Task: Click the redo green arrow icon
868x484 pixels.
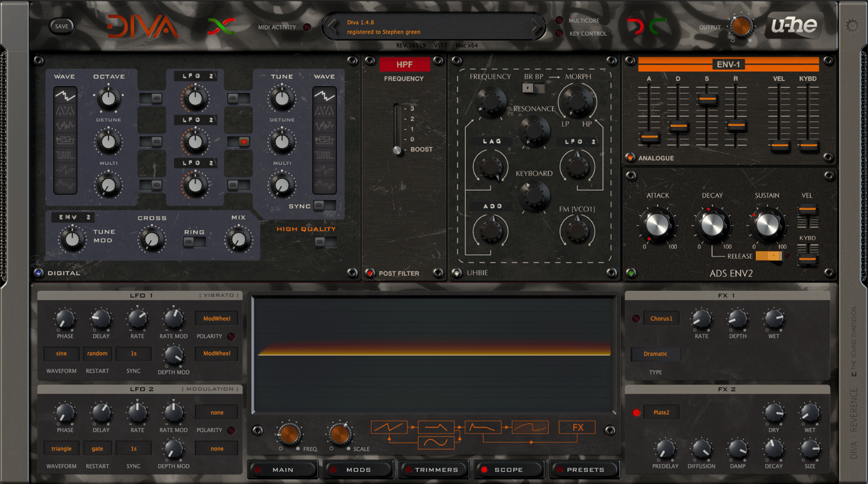Action: pos(657,26)
